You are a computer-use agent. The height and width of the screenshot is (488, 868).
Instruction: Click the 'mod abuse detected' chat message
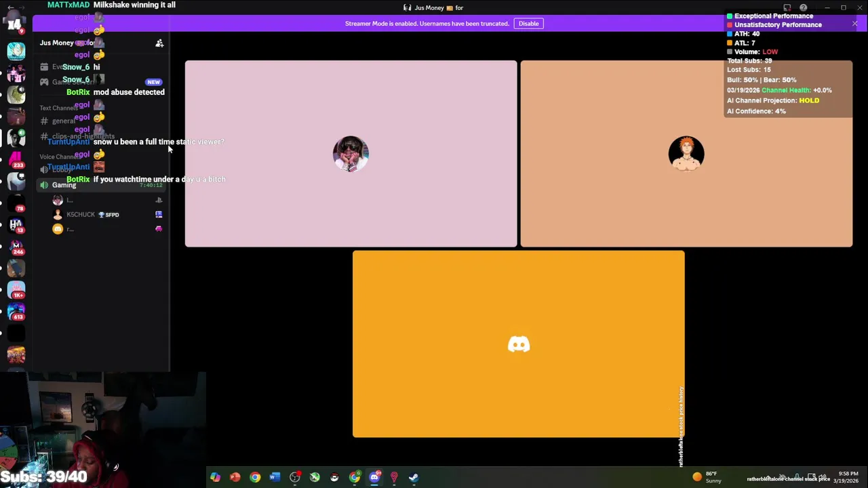129,92
